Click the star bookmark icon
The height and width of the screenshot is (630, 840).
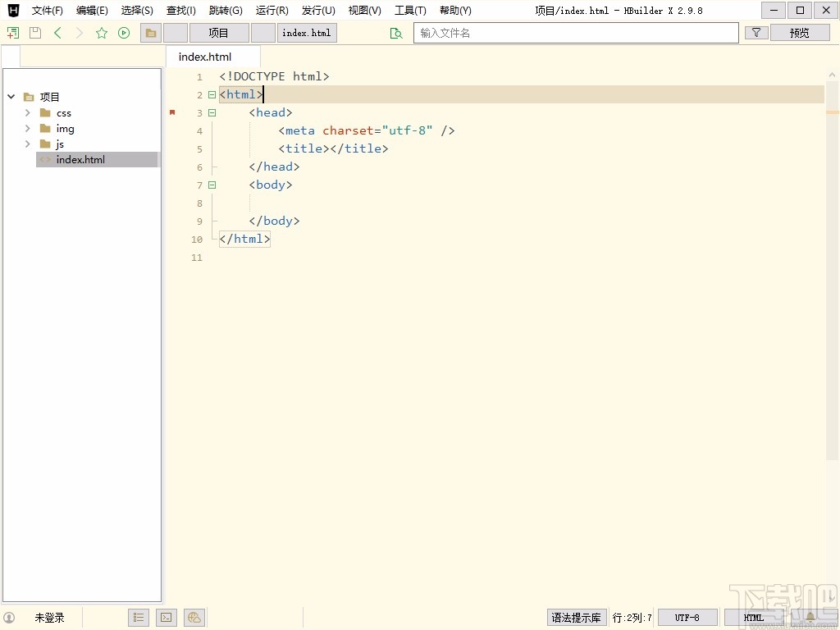coord(102,33)
